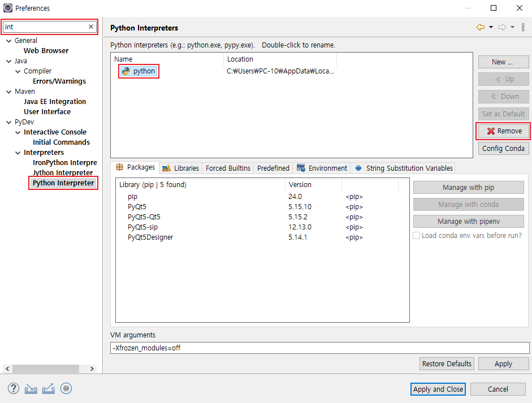
Task: Select Web Browser in the tree
Action: click(x=46, y=50)
